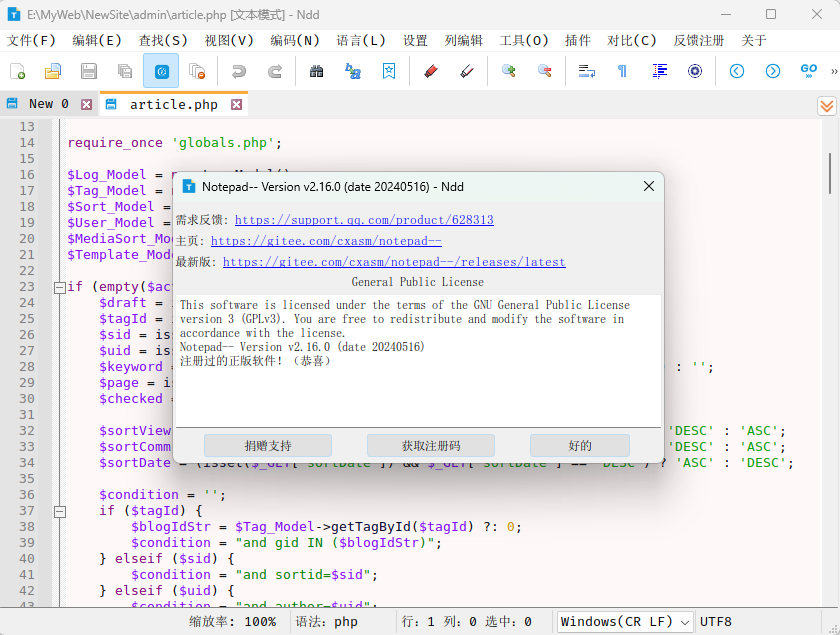Open the 视图(V) menu
The height and width of the screenshot is (635, 840).
229,41
